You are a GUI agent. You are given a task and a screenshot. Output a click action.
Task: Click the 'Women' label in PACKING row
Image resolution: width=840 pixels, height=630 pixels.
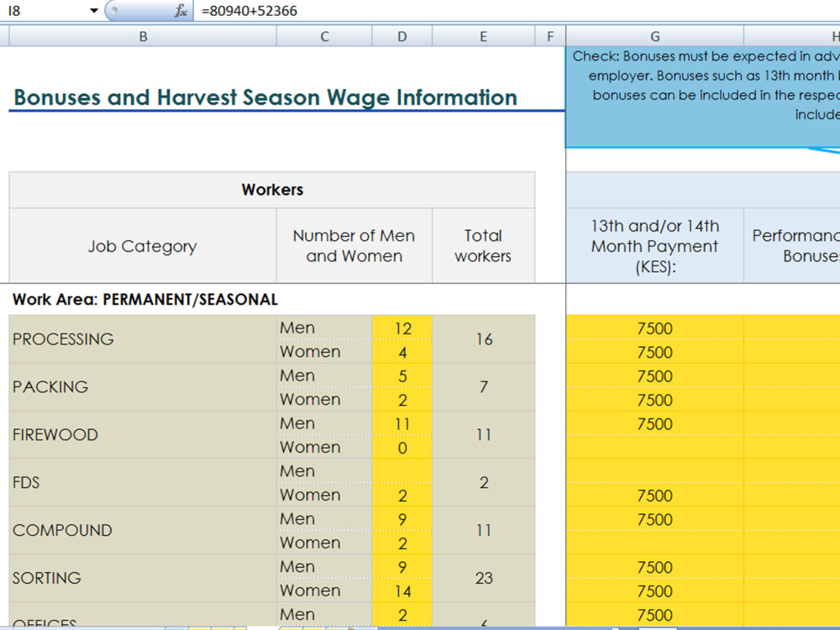coord(310,400)
